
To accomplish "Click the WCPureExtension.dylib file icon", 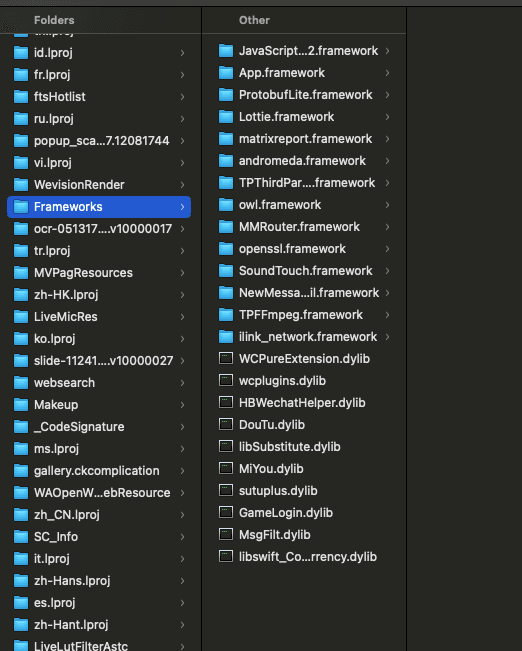I will (226, 358).
